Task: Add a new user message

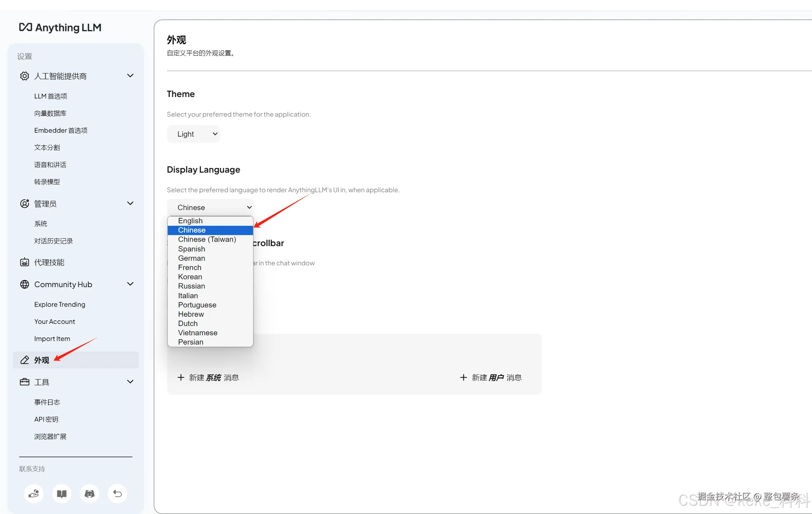Action: 491,377
